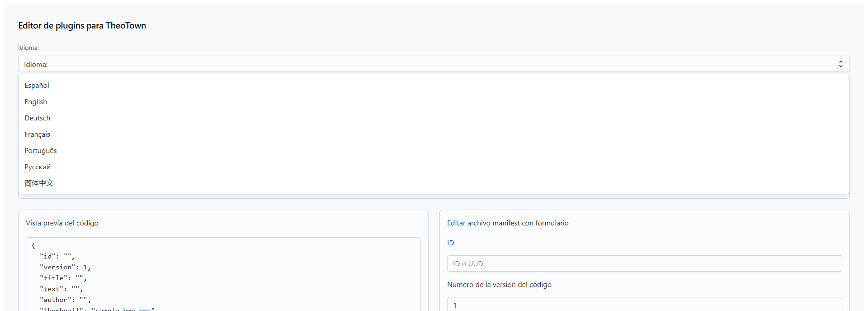Click the Vista previa del código title
The width and height of the screenshot is (868, 311).
[62, 223]
